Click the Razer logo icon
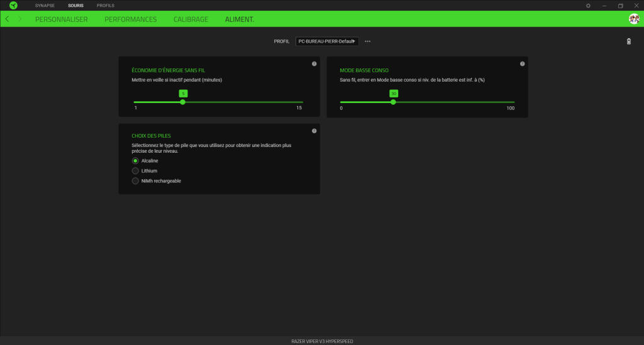The height and width of the screenshot is (345, 644). coord(13,5)
